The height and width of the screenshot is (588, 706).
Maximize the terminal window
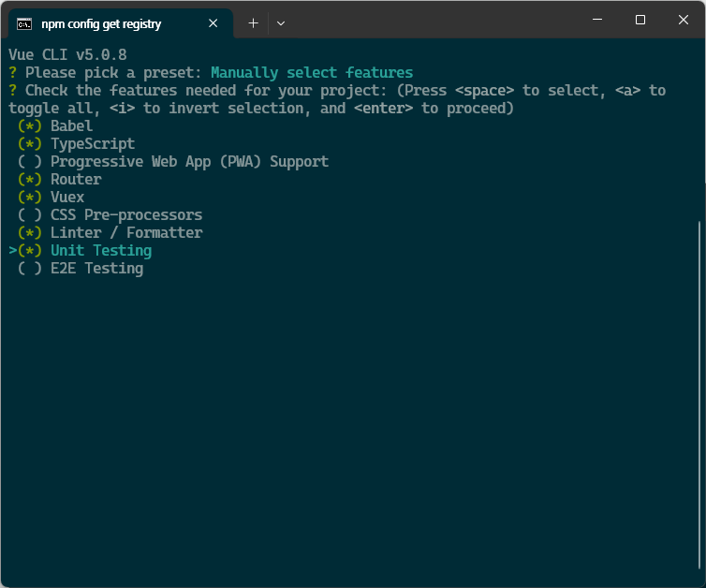(640, 20)
